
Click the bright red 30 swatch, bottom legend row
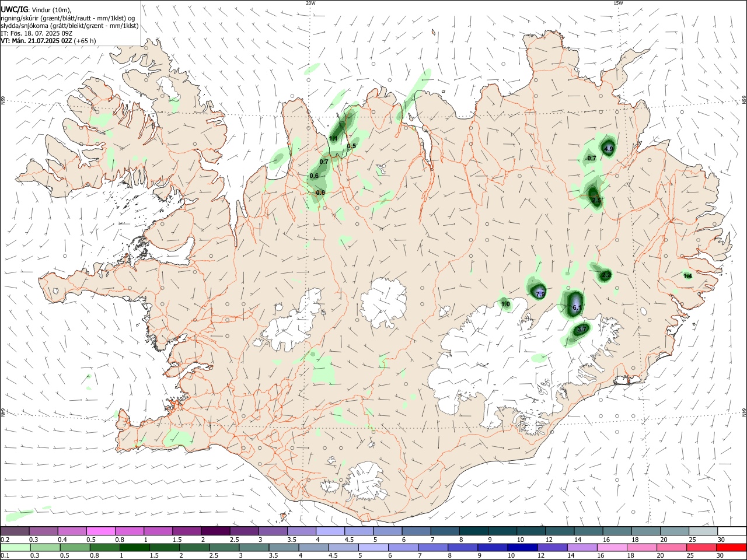(x=732, y=547)
